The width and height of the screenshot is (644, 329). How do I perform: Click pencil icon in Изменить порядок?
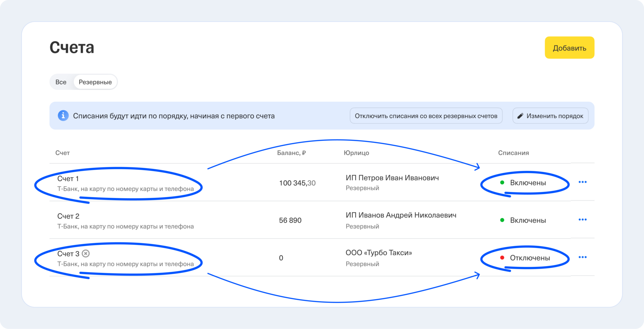point(520,116)
